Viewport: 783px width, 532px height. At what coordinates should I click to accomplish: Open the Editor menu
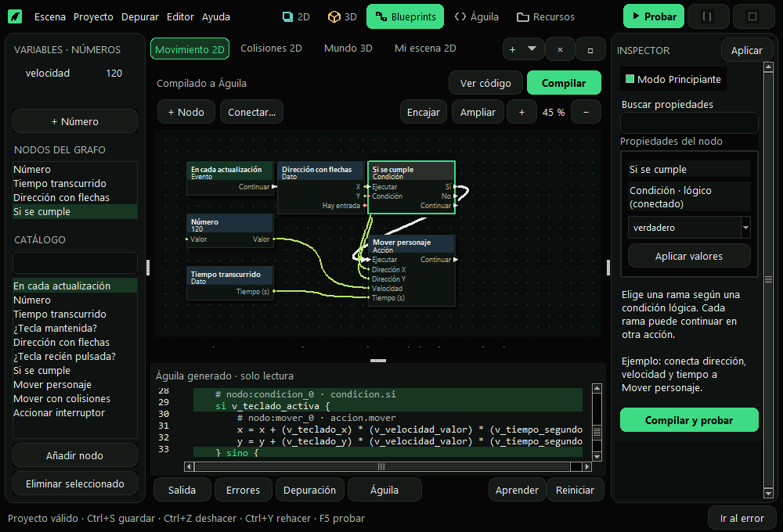[x=180, y=16]
